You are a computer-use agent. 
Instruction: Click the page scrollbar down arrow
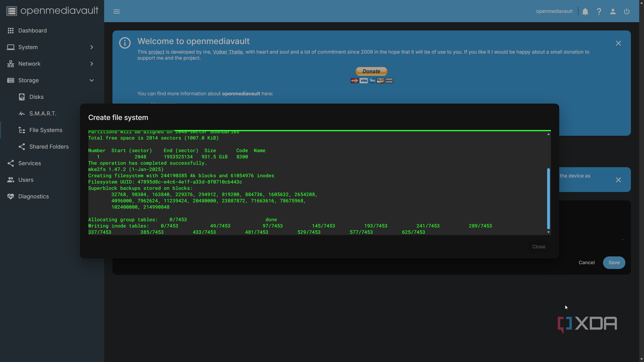point(641,359)
